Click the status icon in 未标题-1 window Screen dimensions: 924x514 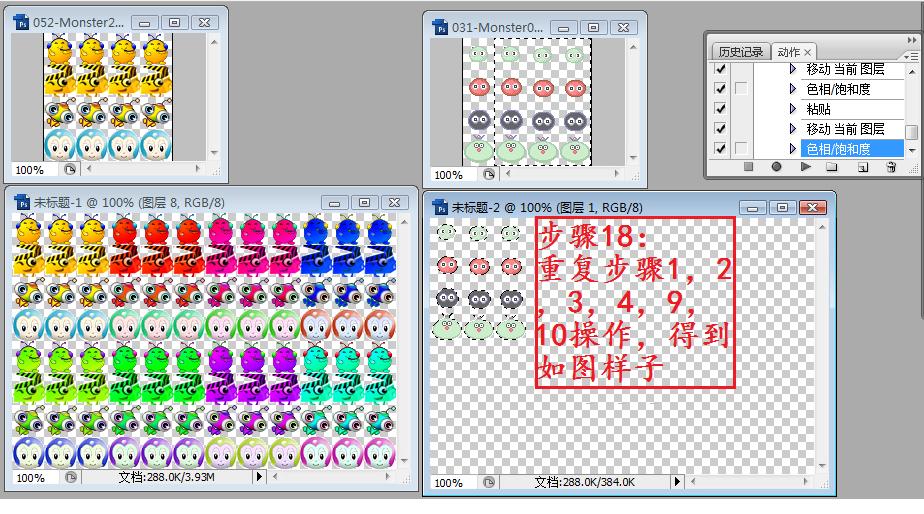71,477
